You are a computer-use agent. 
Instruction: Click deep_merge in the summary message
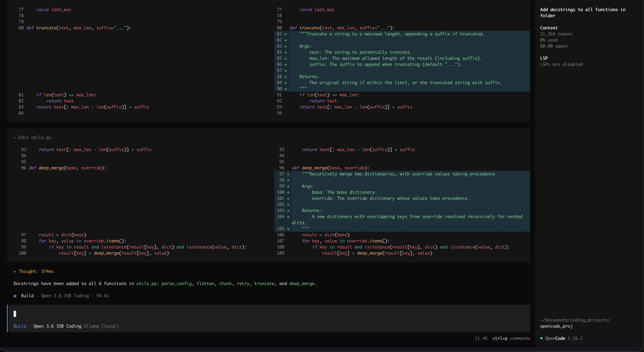point(302,283)
